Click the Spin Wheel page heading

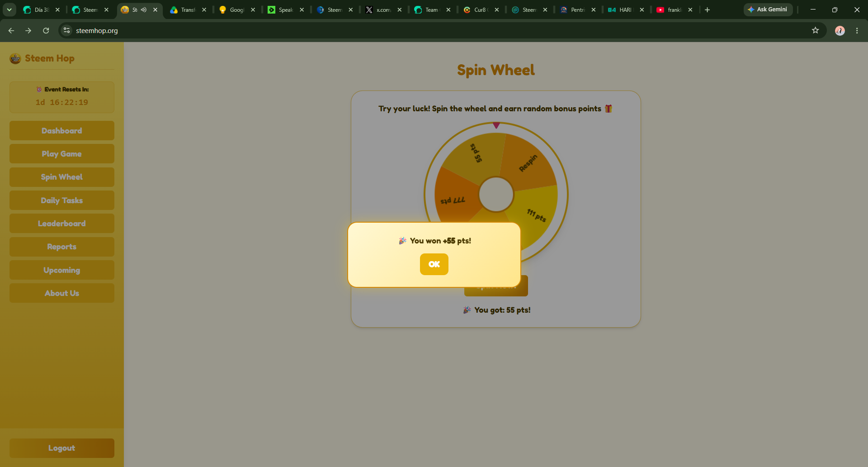tap(496, 70)
